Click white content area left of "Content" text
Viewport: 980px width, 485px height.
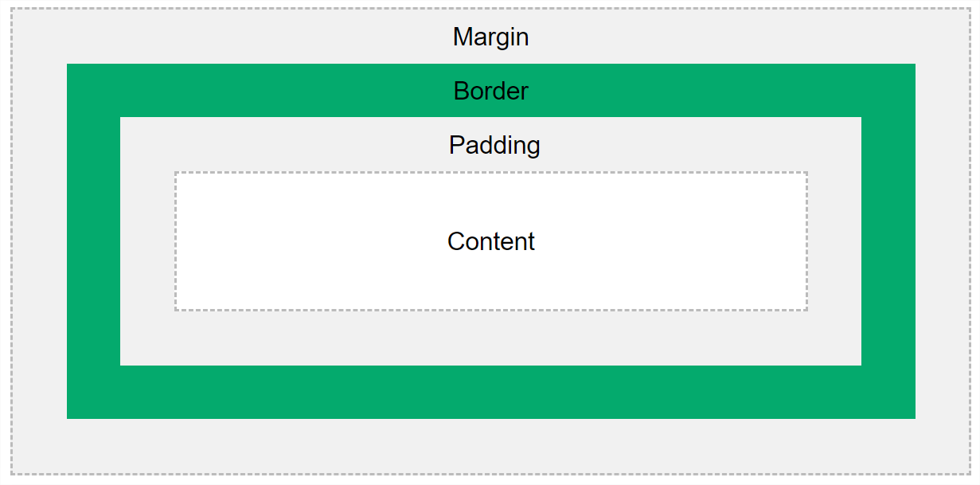click(x=310, y=241)
